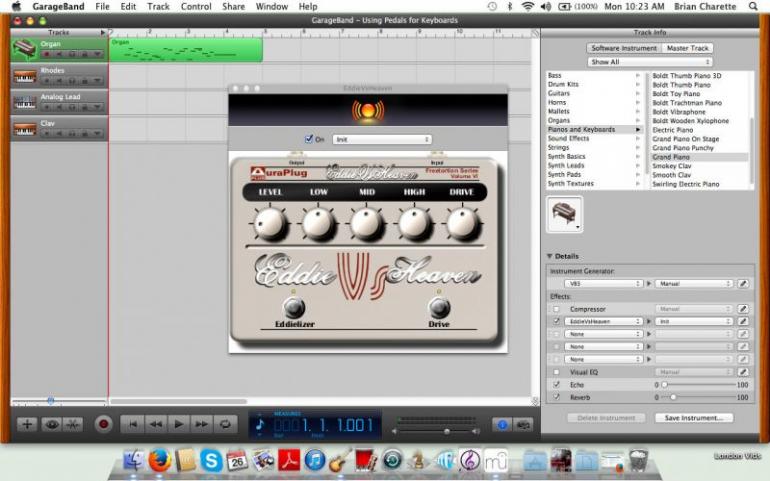770x481 pixels.
Task: Edit Compressor settings with pencil icon
Action: point(743,309)
